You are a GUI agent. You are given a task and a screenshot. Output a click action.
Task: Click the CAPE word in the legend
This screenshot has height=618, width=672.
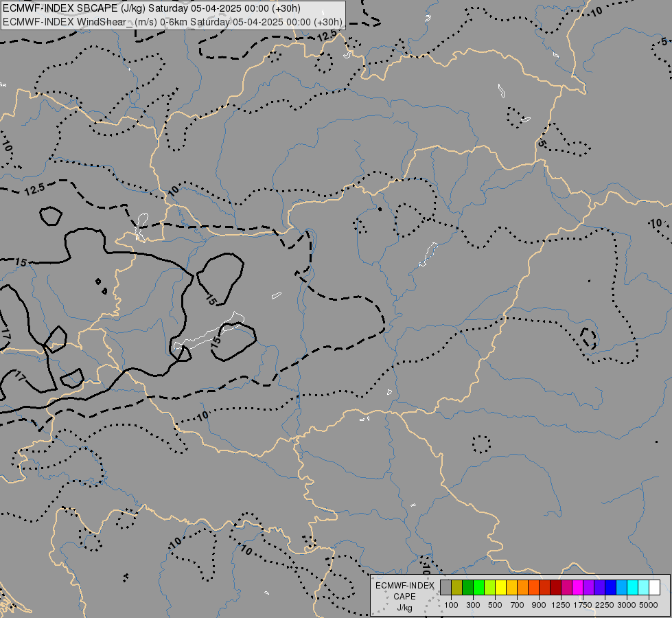tap(404, 597)
